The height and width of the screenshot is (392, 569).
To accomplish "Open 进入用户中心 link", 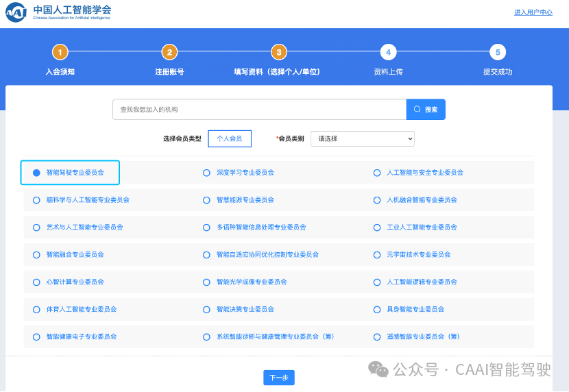I will 533,12.
